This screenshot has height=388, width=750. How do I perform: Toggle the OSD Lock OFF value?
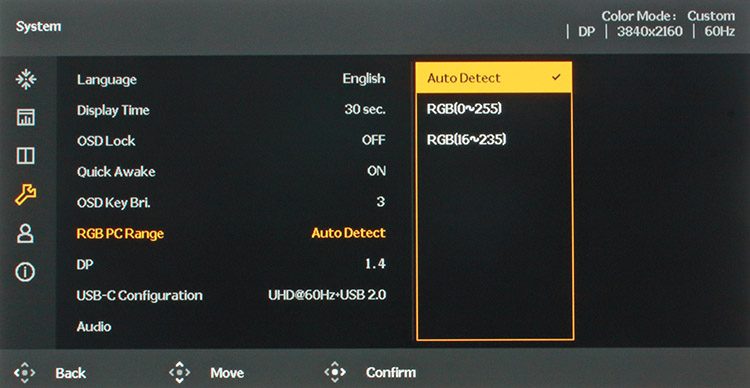(374, 141)
